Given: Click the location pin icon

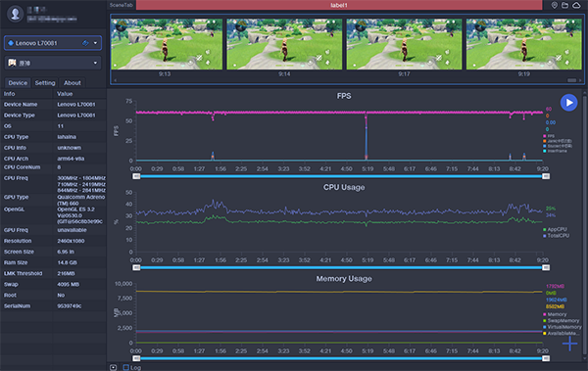Looking at the screenshot, I should (555, 5).
